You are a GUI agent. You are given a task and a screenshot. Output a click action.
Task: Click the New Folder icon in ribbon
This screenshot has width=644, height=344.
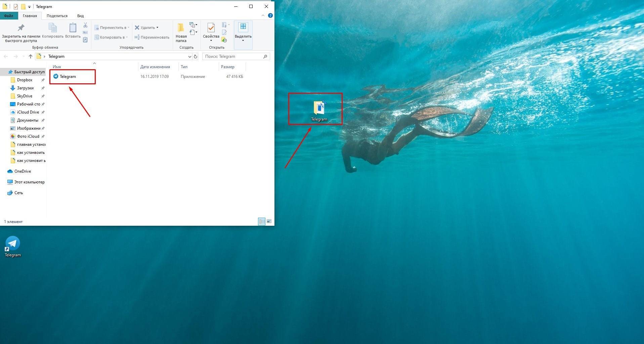181,28
